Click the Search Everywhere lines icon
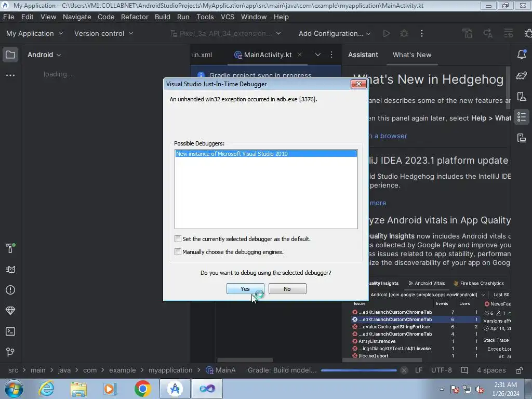Screen dimensions: 532x399 click(x=508, y=33)
